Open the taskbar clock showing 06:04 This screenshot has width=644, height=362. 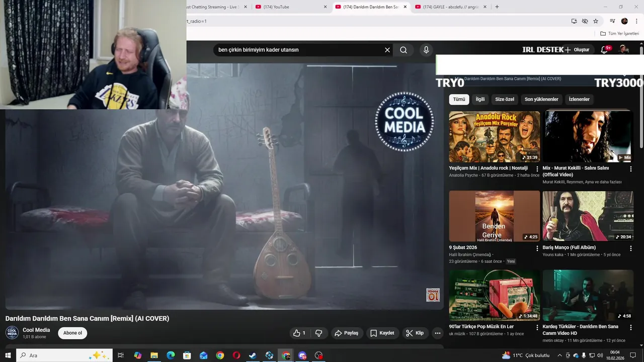(x=616, y=355)
